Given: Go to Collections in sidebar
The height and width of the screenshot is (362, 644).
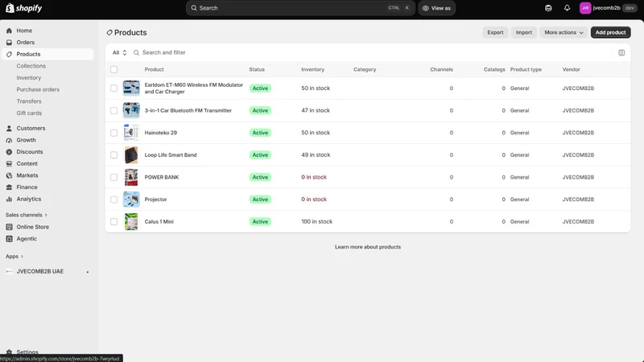Looking at the screenshot, I should (31, 66).
